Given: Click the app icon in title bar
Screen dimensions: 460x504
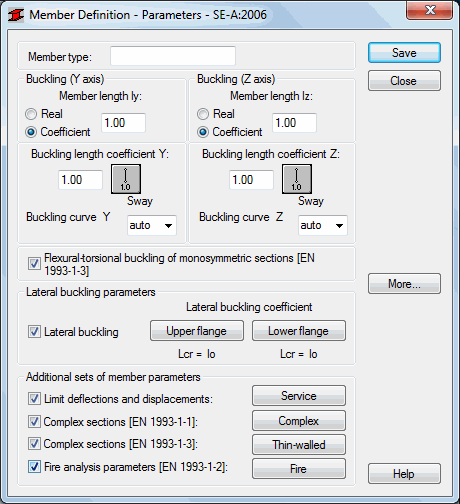Looking at the screenshot, I should pos(16,15).
